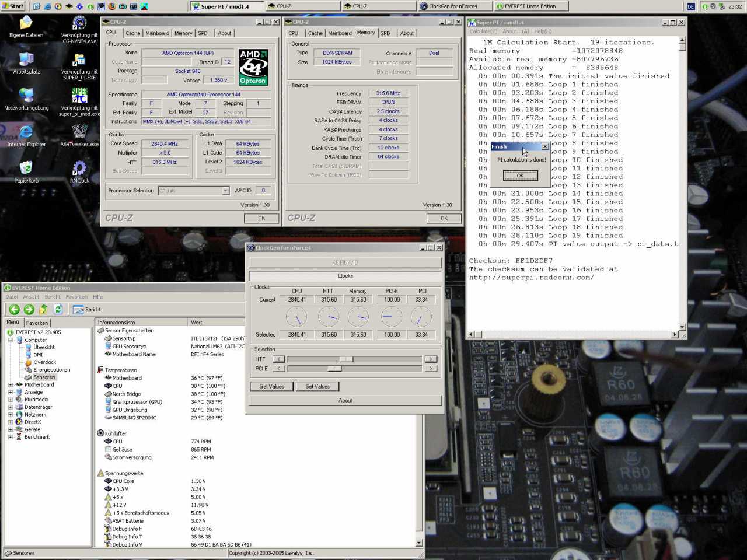Open the Bericht report button in EVEREST
The image size is (747, 560).
[87, 310]
